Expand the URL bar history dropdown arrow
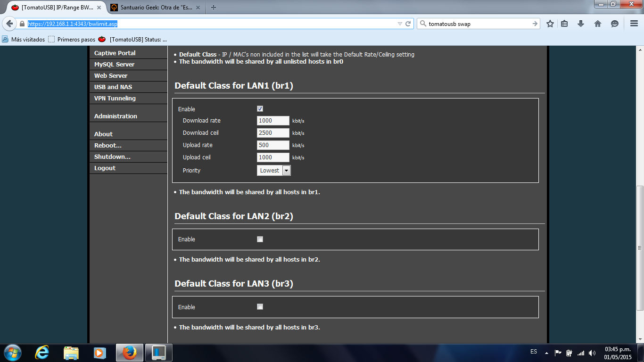Viewport: 644px width, 362px height. click(400, 24)
